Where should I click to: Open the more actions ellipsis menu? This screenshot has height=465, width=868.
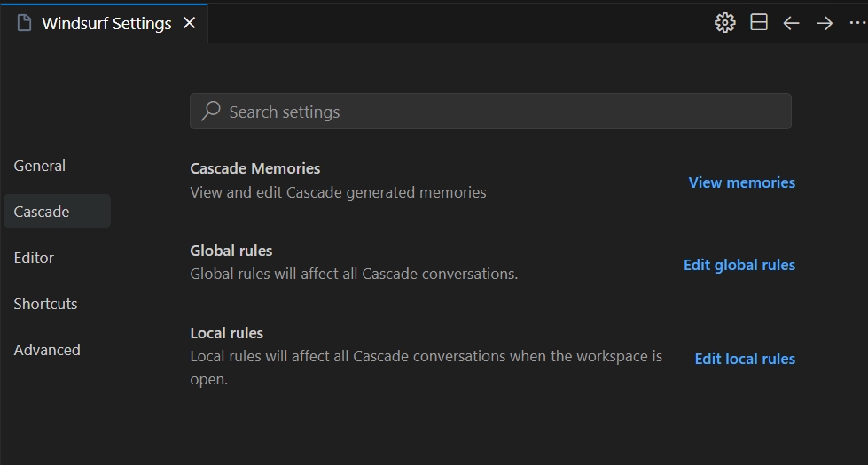(856, 23)
